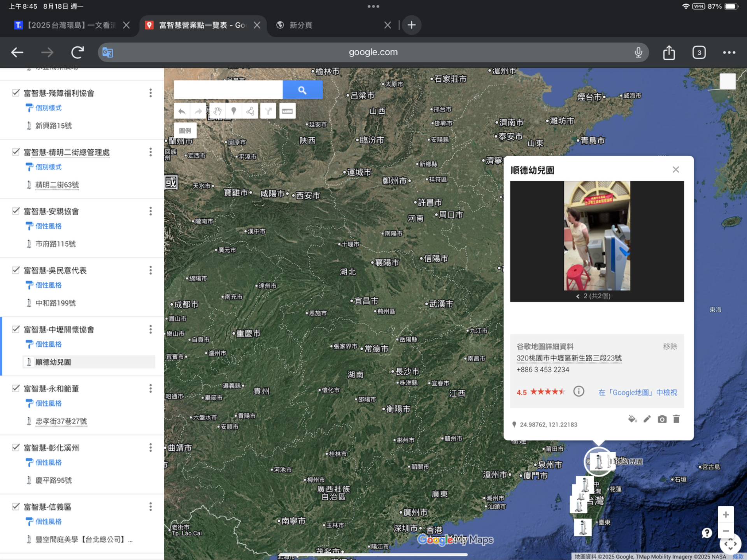Select the Add marker pin tool

[233, 111]
